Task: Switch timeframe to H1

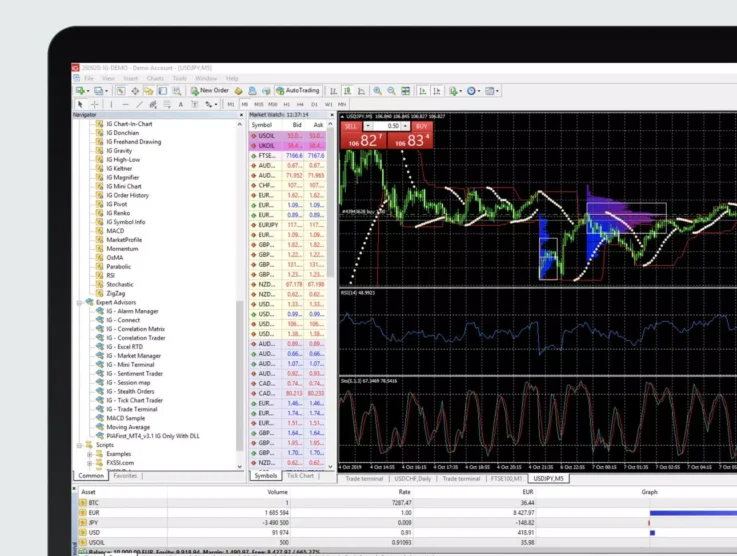Action: coord(287,104)
